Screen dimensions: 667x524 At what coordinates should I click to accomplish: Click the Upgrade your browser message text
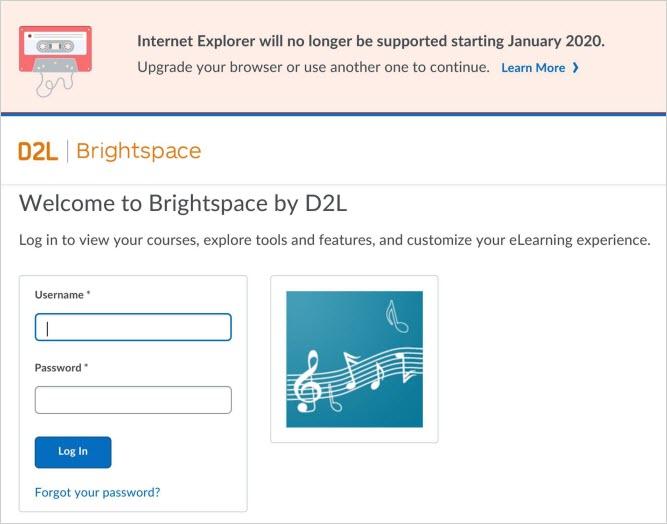313,68
